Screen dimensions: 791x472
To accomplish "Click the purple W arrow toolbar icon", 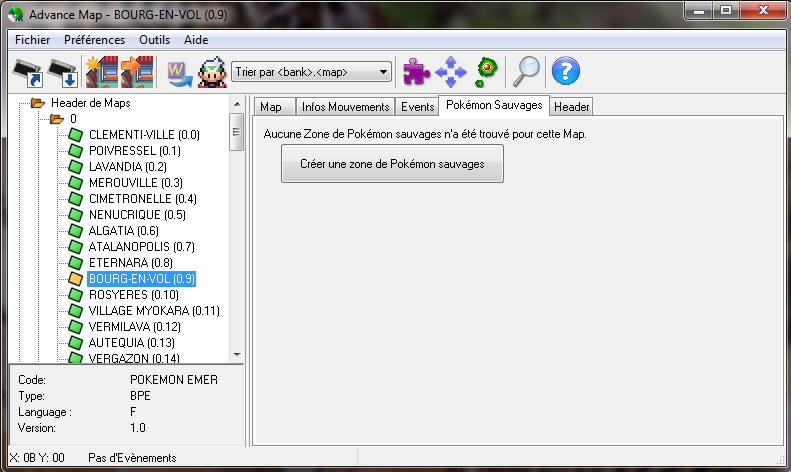I will [x=180, y=72].
